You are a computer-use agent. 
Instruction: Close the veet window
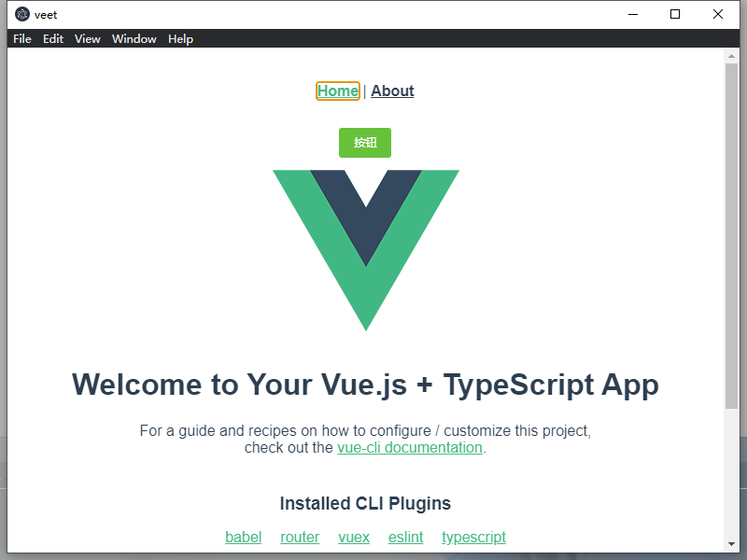pyautogui.click(x=718, y=14)
